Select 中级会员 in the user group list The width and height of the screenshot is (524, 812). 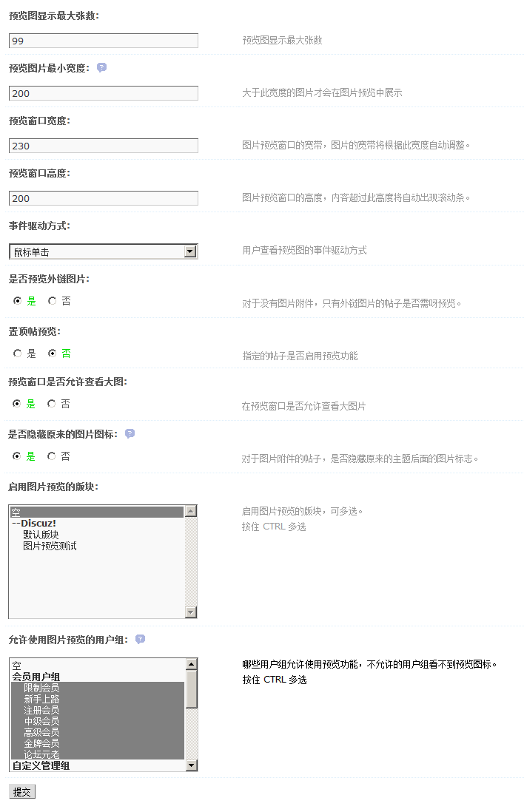click(97, 721)
